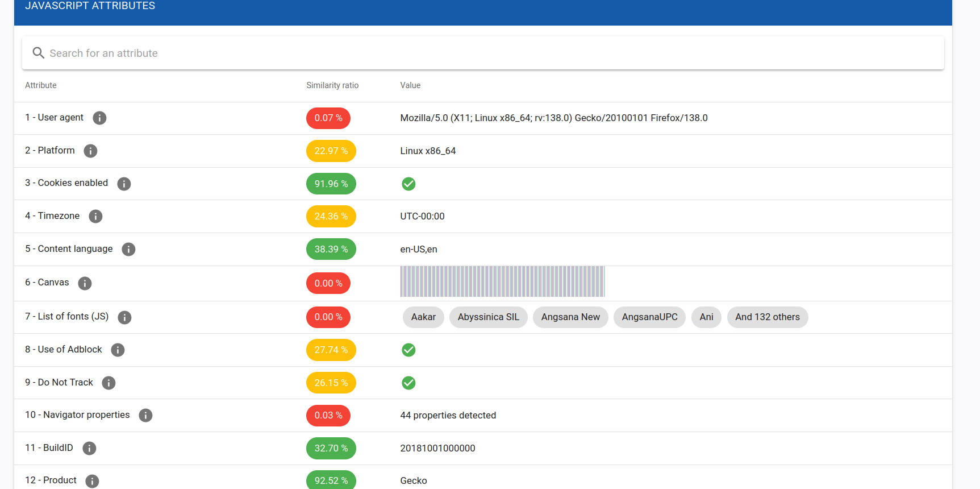
Task: Click the Mozilla/5.0 user agent value
Action: point(554,118)
